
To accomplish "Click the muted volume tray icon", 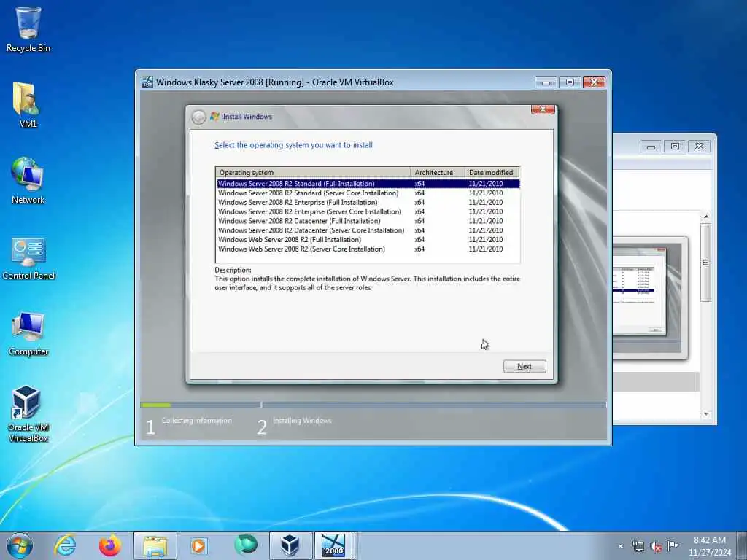I will click(656, 546).
